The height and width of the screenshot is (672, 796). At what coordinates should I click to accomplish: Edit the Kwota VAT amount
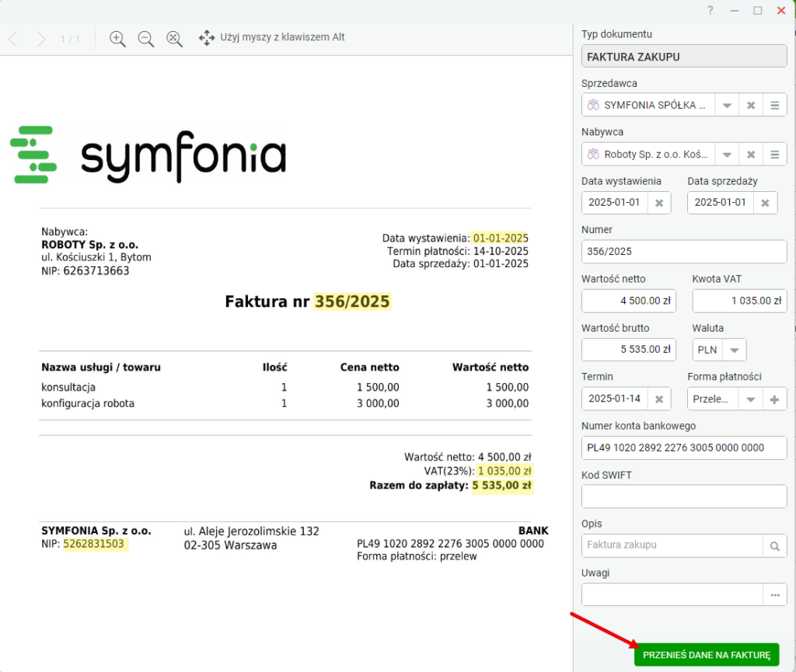(739, 301)
